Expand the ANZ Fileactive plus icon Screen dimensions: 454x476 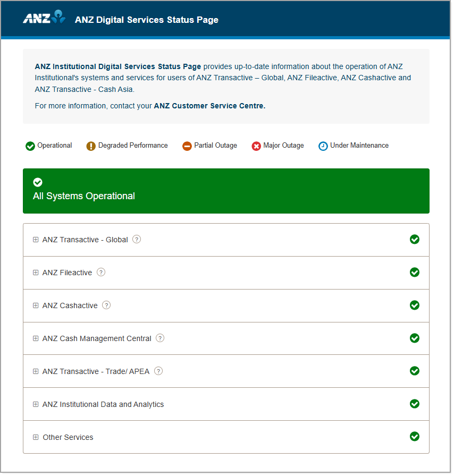pyautogui.click(x=36, y=273)
